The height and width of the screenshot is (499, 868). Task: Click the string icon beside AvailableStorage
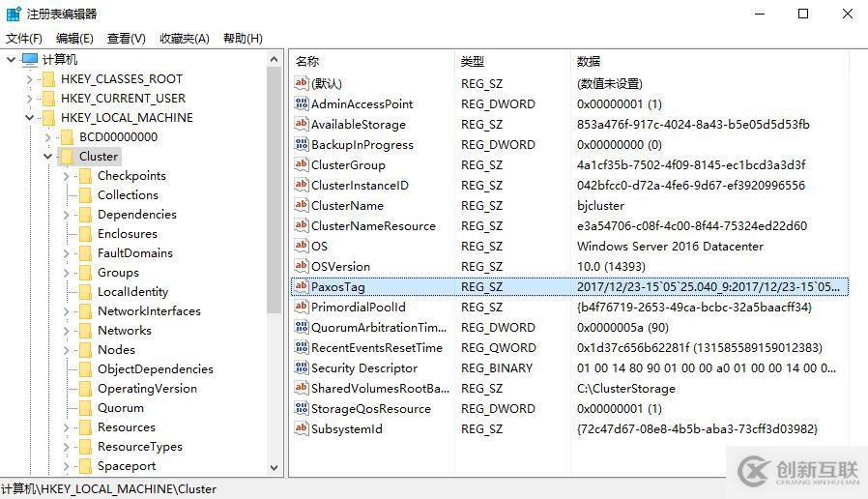[302, 124]
